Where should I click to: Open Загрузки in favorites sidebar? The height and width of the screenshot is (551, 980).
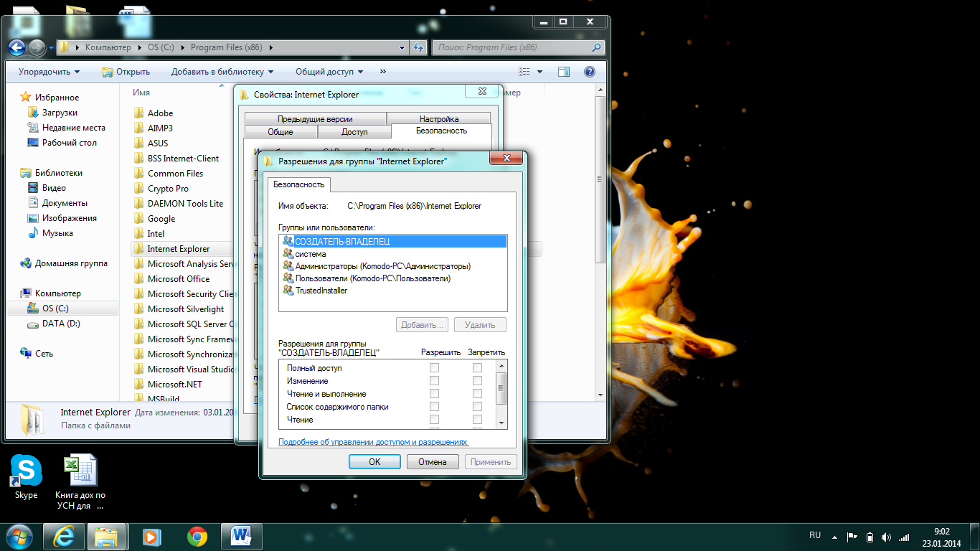click(60, 113)
